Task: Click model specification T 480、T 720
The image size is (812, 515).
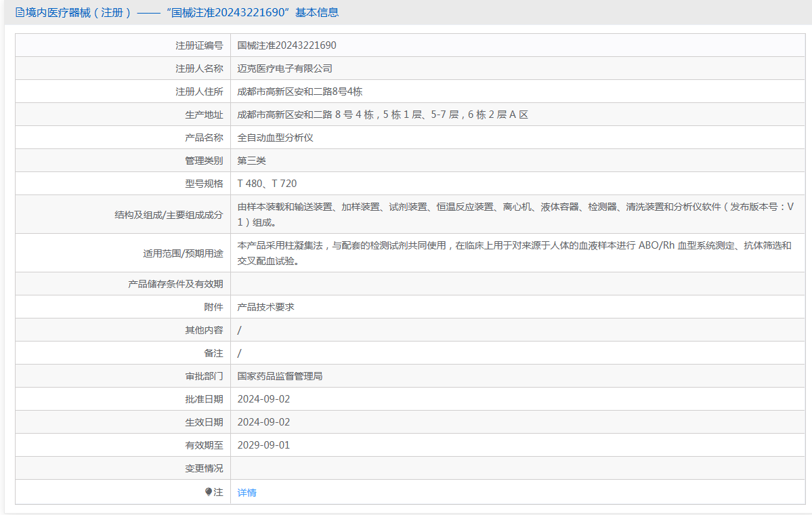Action: (267, 184)
